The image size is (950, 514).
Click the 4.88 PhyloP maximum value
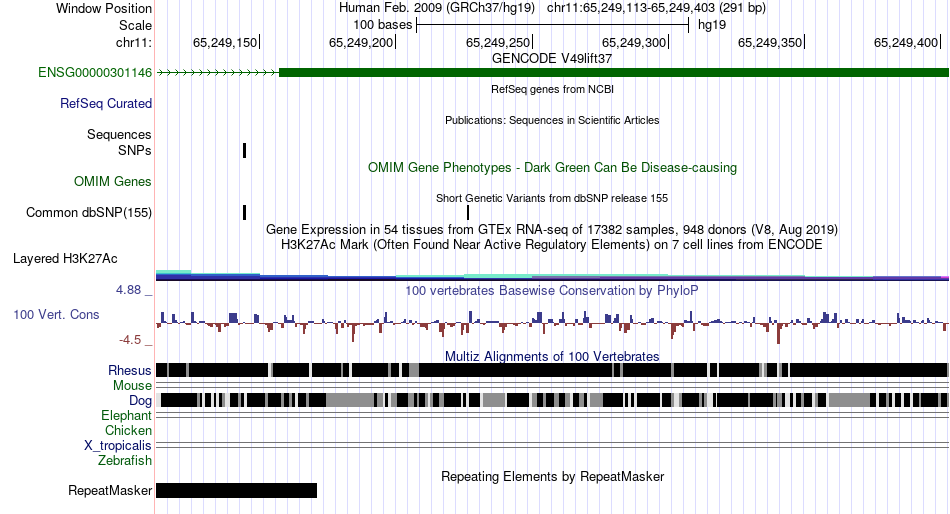point(128,290)
